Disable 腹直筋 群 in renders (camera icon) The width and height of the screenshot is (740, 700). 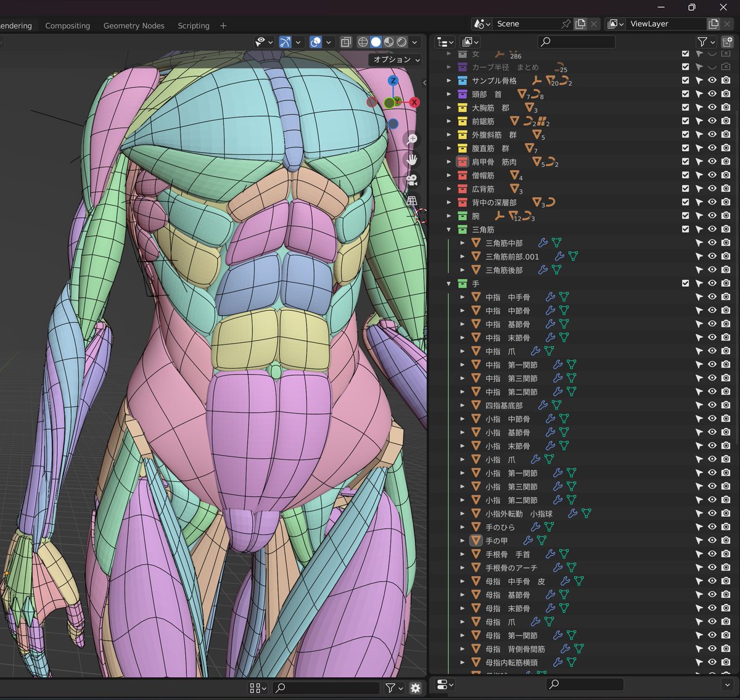click(x=726, y=148)
